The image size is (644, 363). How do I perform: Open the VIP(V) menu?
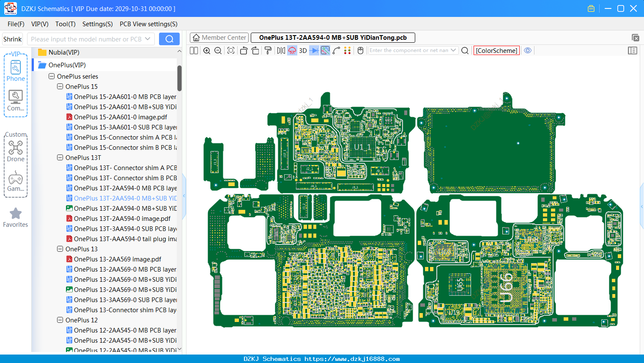click(40, 24)
